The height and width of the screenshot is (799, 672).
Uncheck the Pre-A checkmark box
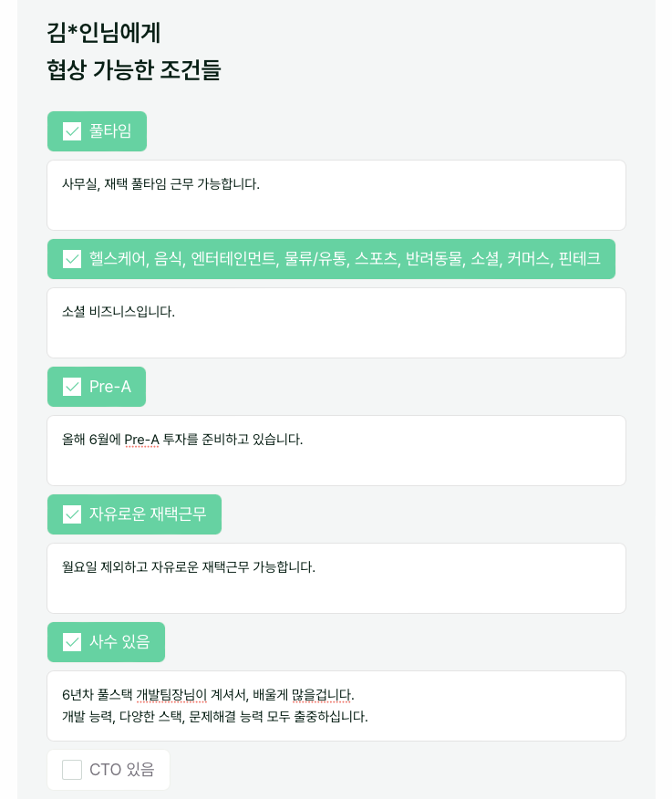click(x=72, y=387)
